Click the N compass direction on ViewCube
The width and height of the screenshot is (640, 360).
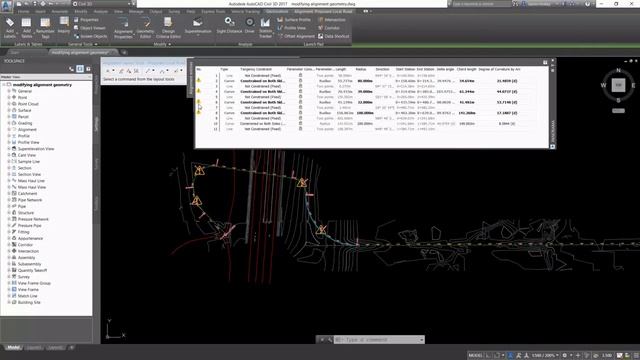tap(618, 71)
